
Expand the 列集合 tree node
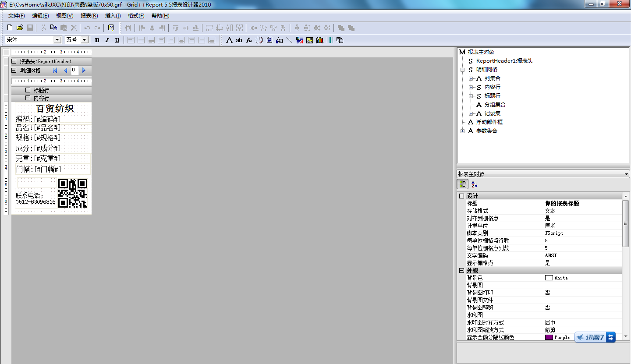[471, 78]
